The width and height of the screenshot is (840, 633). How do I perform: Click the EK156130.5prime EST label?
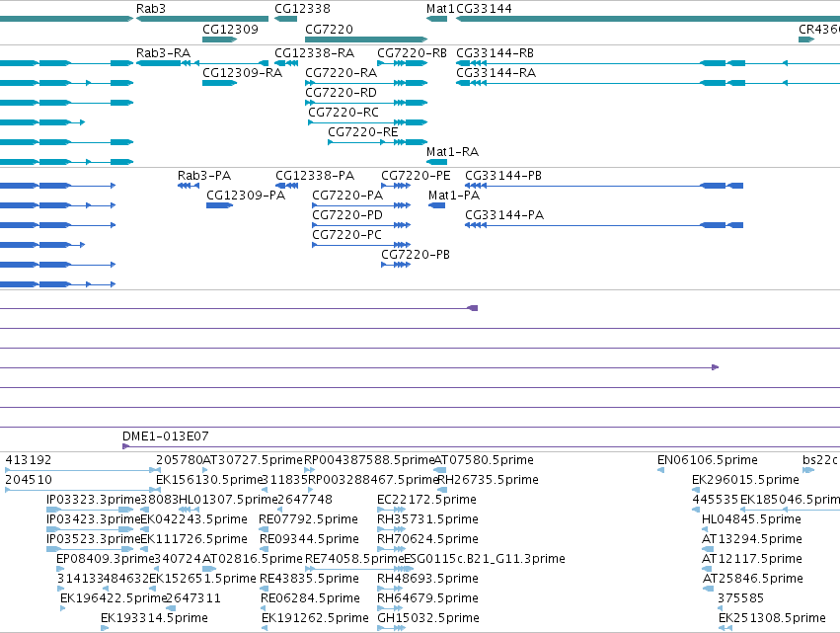pyautogui.click(x=209, y=480)
